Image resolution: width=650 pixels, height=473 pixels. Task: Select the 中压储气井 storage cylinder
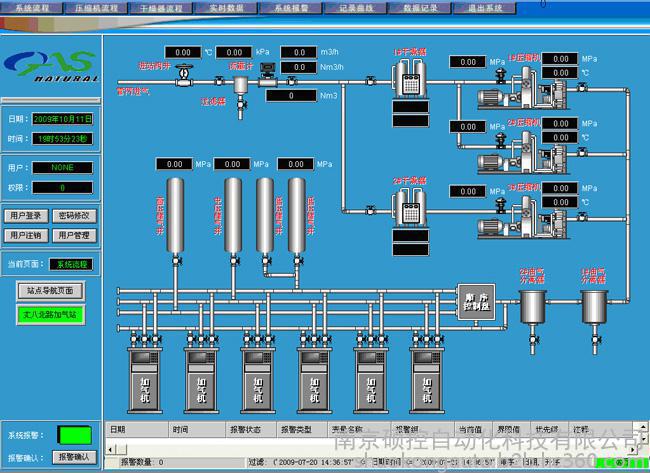click(233, 216)
